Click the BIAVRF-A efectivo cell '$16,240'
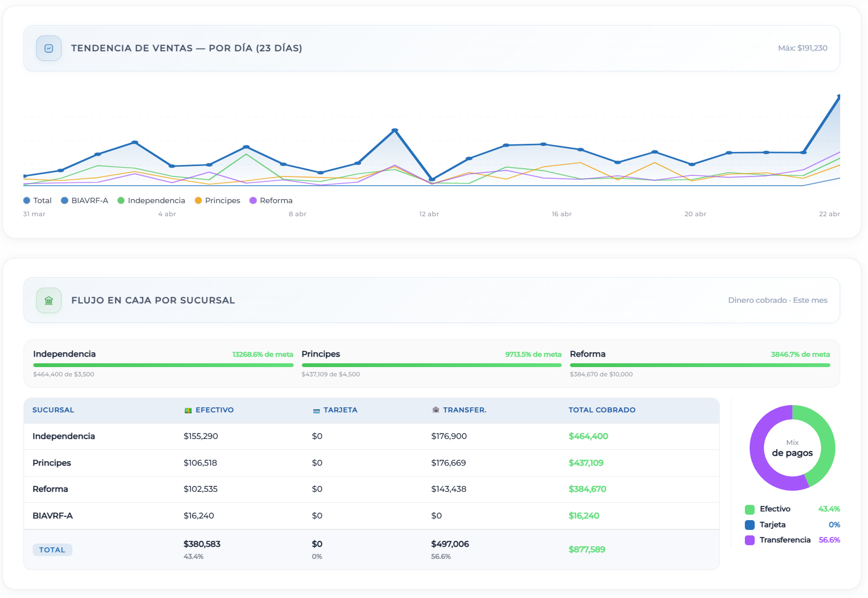 tap(199, 516)
